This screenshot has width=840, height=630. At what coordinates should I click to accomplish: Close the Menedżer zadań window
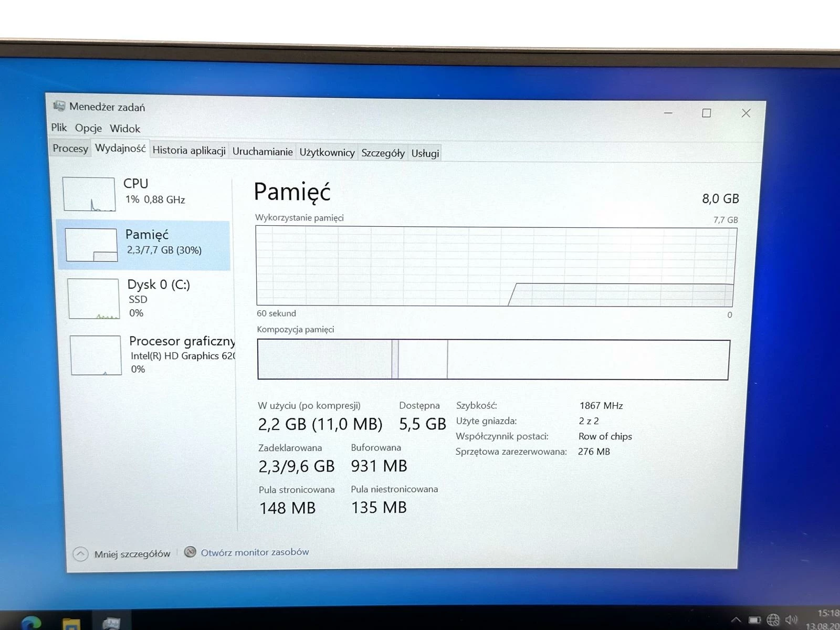coord(746,113)
